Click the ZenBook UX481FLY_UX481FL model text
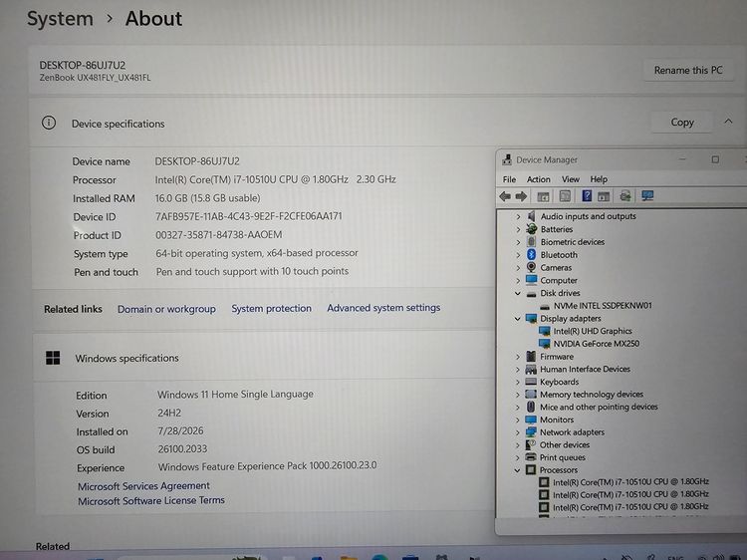747x560 pixels. coord(95,78)
